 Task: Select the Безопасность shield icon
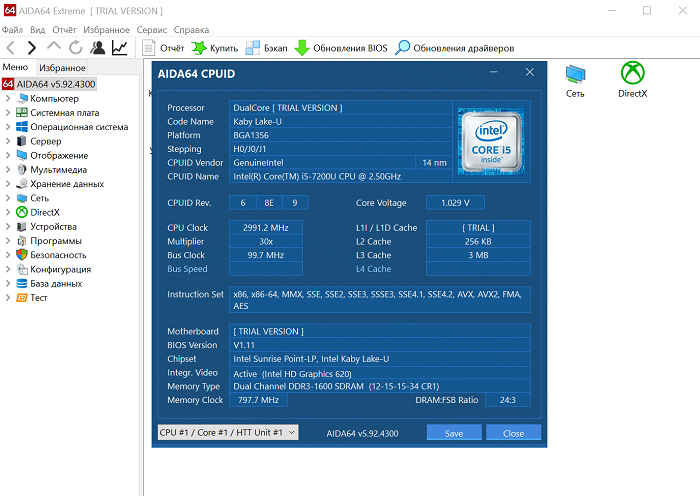click(x=22, y=254)
